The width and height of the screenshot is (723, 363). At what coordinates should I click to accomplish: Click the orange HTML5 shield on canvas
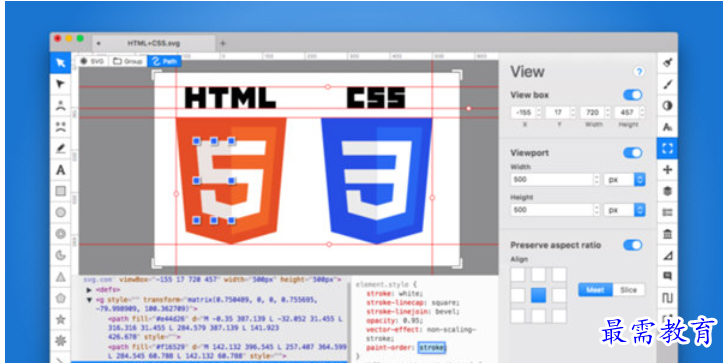click(231, 180)
